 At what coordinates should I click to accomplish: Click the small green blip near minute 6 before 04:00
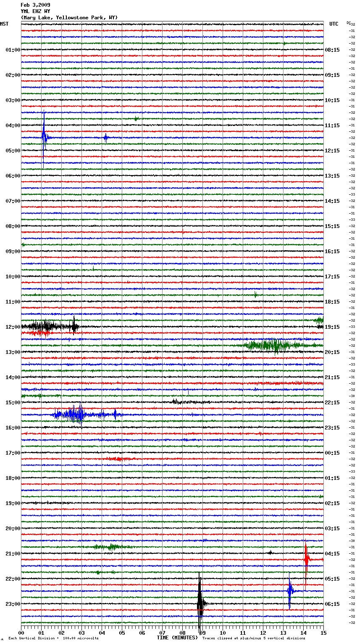tap(136, 119)
